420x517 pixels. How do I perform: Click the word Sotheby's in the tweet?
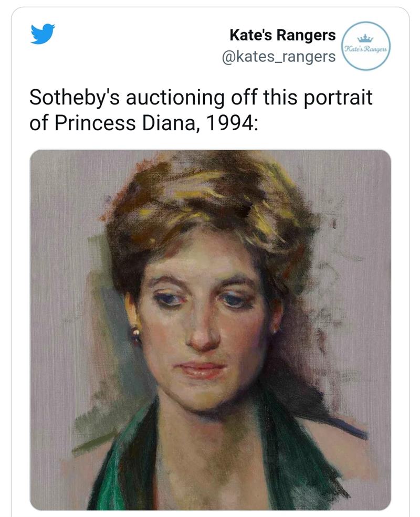pos(75,98)
